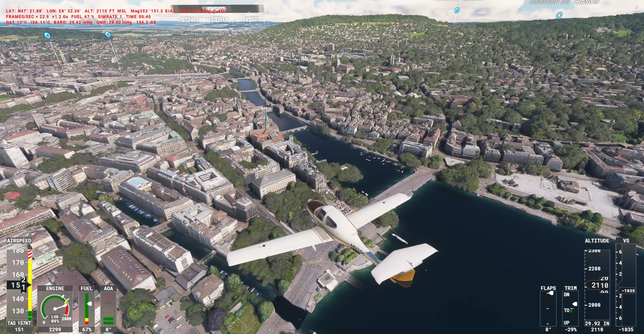644x334 pixels.
Task: Click the LAT N47° 21.88' debug text
Action: [x=24, y=11]
